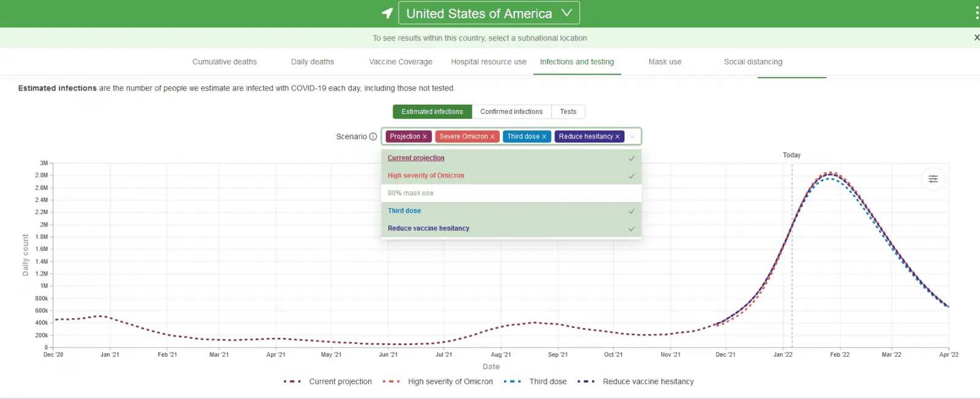
Task: Open the United States of America dropdown
Action: coord(489,13)
